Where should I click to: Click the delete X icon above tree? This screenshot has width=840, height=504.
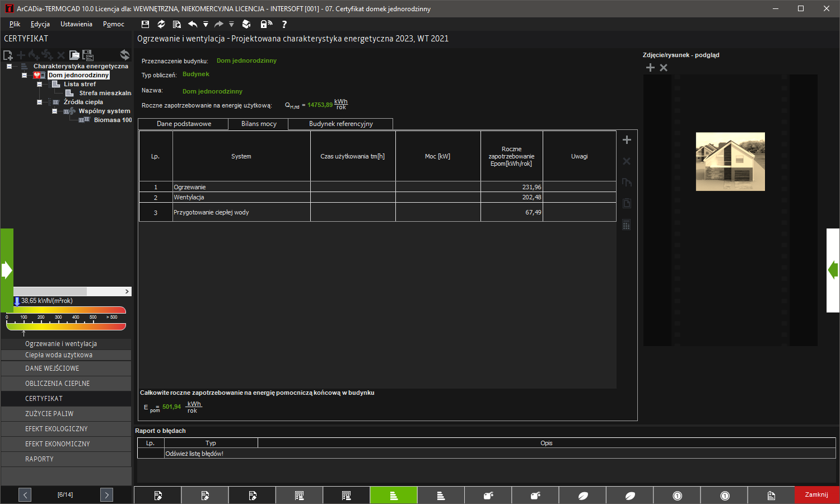click(x=60, y=55)
